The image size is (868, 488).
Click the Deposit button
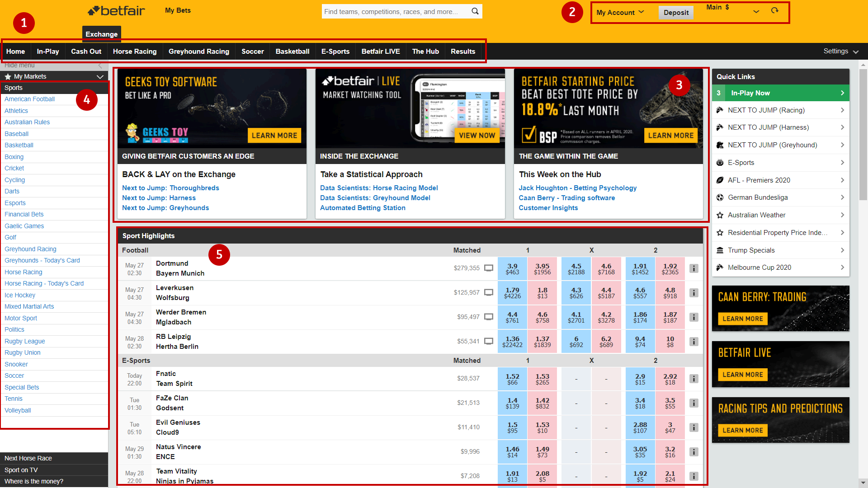tap(676, 13)
